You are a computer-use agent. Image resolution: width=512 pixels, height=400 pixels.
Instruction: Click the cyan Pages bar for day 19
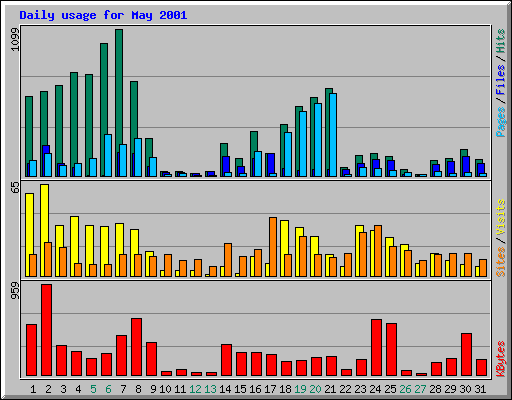point(303,144)
